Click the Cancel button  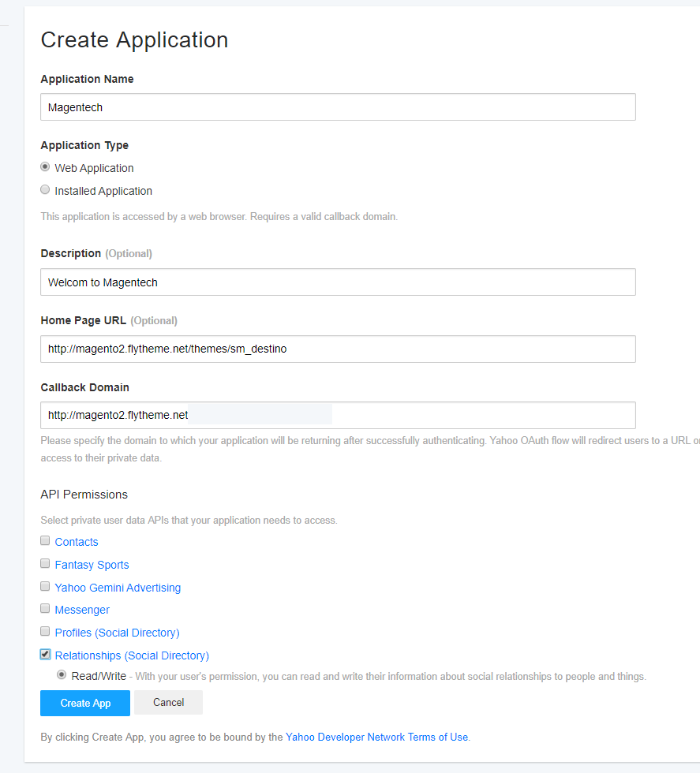(x=168, y=702)
